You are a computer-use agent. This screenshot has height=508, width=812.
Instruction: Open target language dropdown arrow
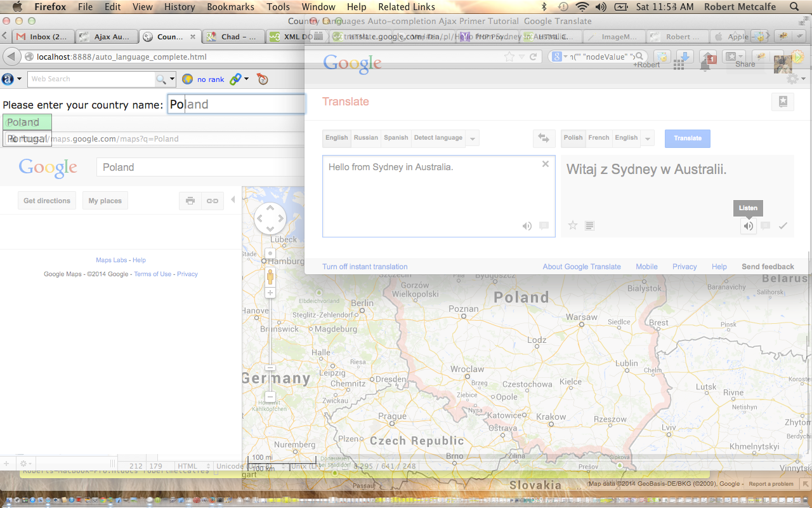point(648,138)
